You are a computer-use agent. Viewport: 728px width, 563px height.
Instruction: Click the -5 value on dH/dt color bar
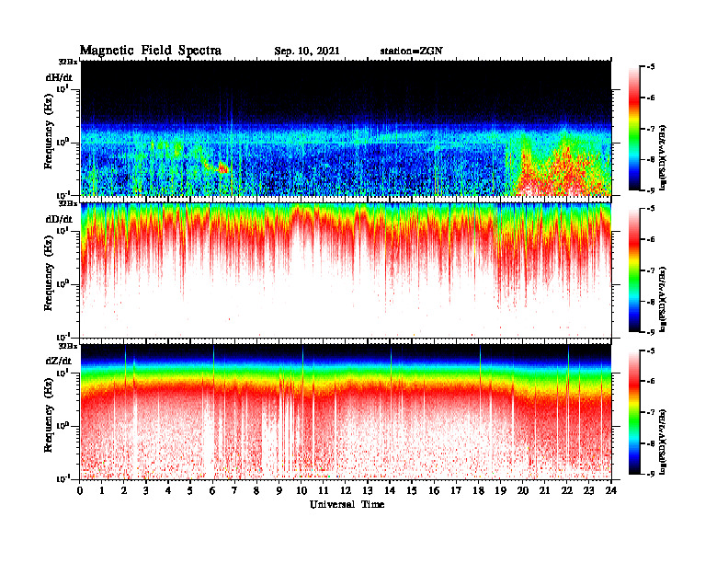click(651, 67)
